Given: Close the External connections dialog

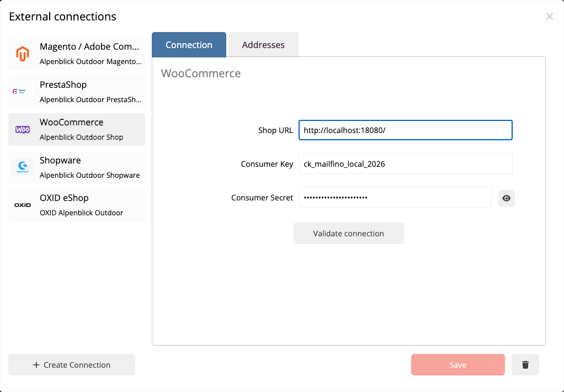Looking at the screenshot, I should (x=549, y=16).
